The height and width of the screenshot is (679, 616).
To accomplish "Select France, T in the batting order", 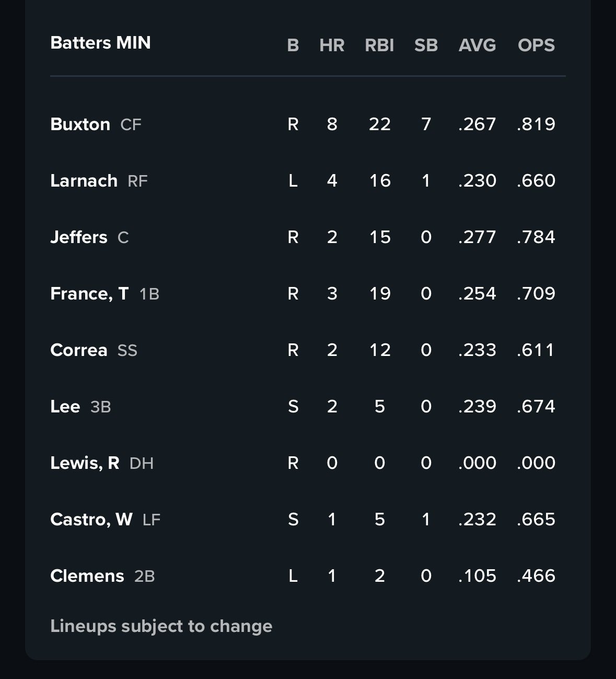I will (x=89, y=294).
